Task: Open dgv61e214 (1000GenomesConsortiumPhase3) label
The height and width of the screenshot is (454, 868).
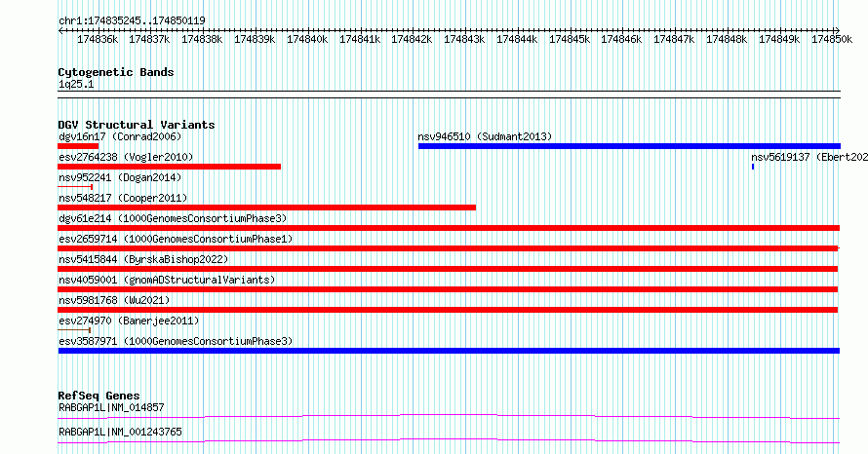Action: (x=173, y=218)
